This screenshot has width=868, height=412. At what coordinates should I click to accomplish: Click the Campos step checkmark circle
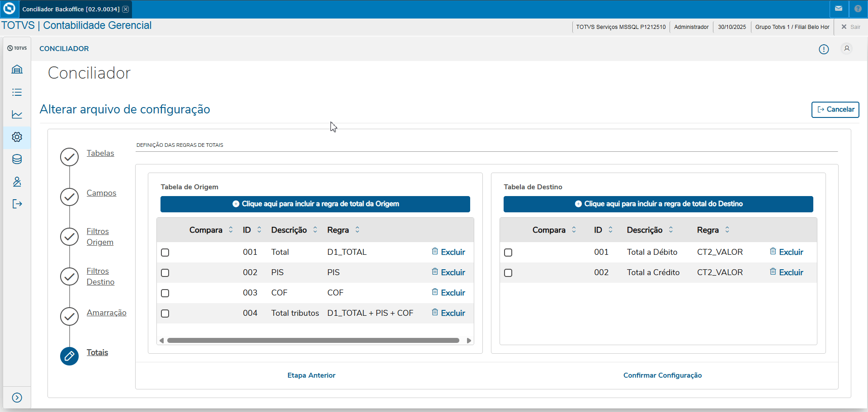(69, 197)
